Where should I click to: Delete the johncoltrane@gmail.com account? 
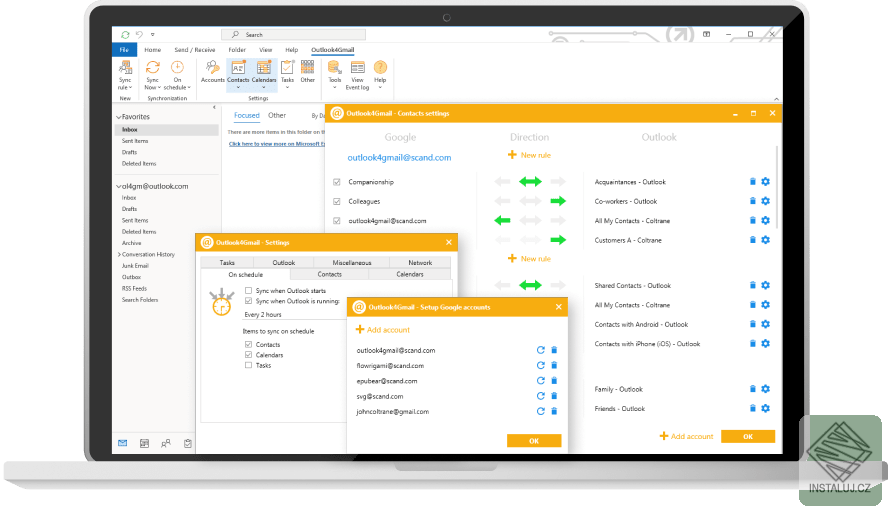tap(555, 412)
